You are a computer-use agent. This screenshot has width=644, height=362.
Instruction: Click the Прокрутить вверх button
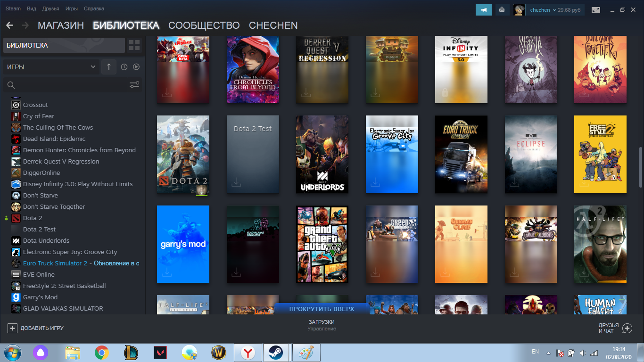322,309
